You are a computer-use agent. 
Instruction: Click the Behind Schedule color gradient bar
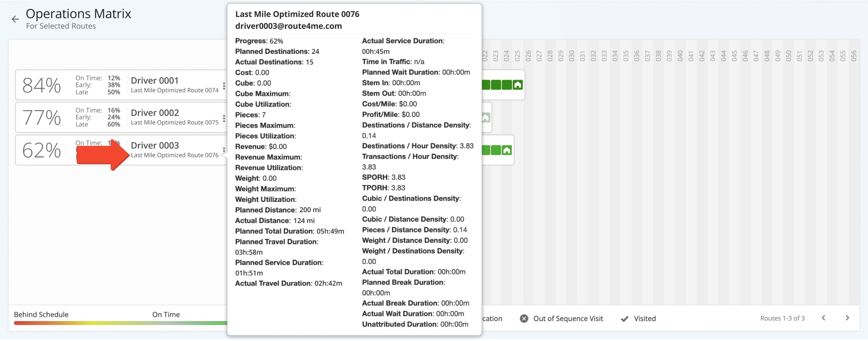64,323
